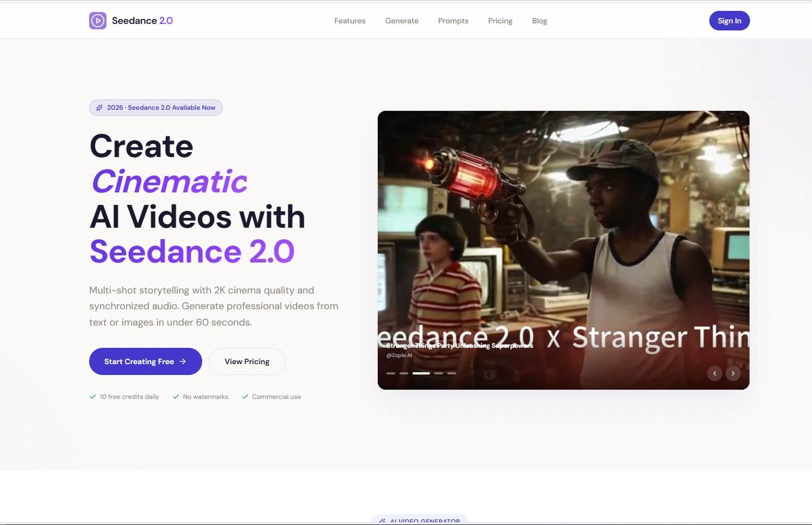The width and height of the screenshot is (812, 525).
Task: Click the Seedance play logo icon
Action: [98, 20]
